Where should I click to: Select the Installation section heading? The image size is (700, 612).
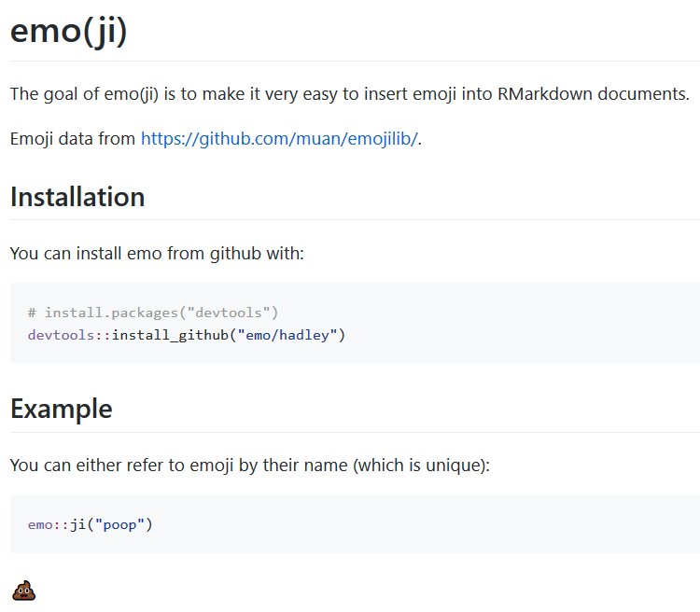[x=77, y=197]
